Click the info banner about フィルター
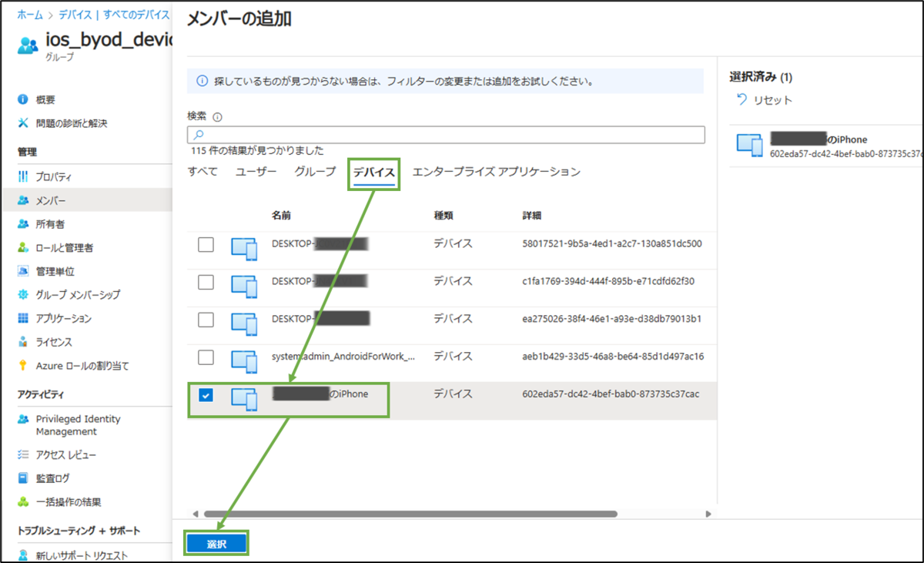This screenshot has height=563, width=924. click(x=446, y=81)
